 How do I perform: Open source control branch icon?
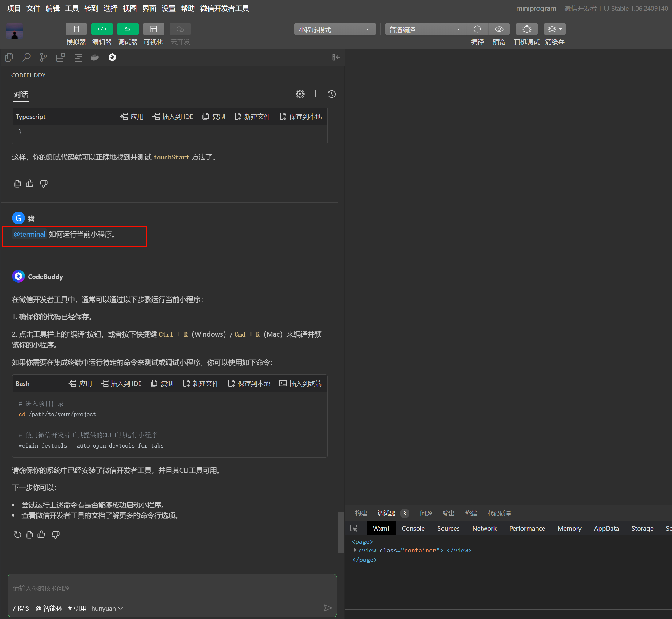point(43,58)
